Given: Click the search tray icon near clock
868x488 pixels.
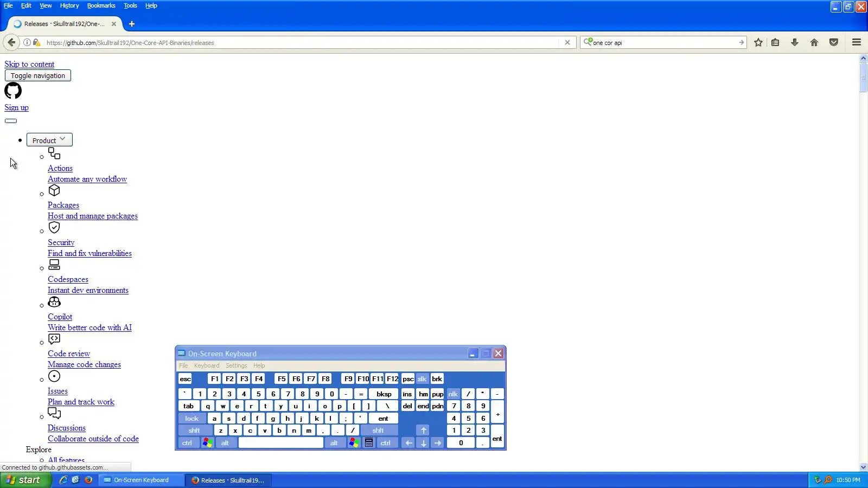Looking at the screenshot, I should point(828,480).
